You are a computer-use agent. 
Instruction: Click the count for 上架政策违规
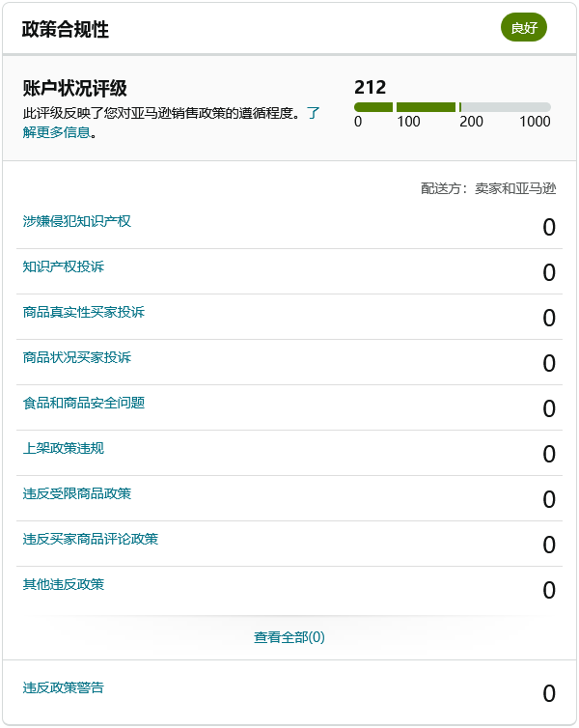[x=549, y=454]
